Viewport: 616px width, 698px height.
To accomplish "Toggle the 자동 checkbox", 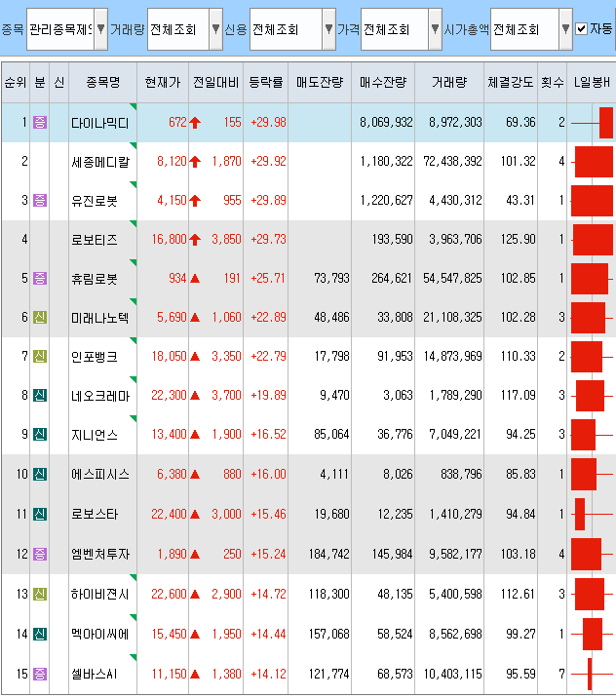I will (581, 29).
